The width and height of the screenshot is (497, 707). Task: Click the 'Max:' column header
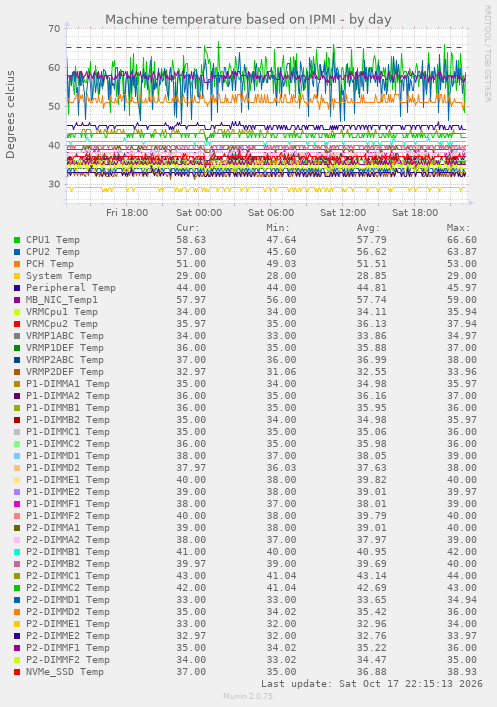[459, 228]
